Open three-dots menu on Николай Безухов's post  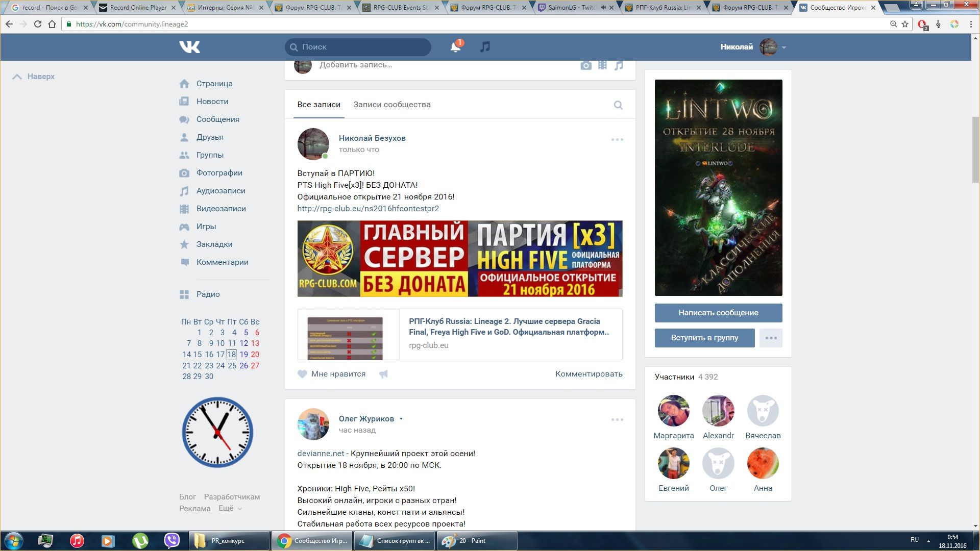coord(617,139)
